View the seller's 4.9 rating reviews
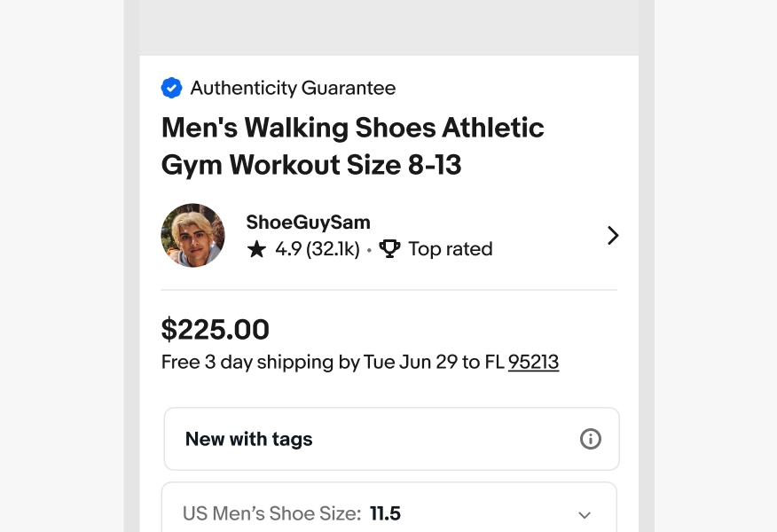The image size is (777, 532). (x=317, y=249)
